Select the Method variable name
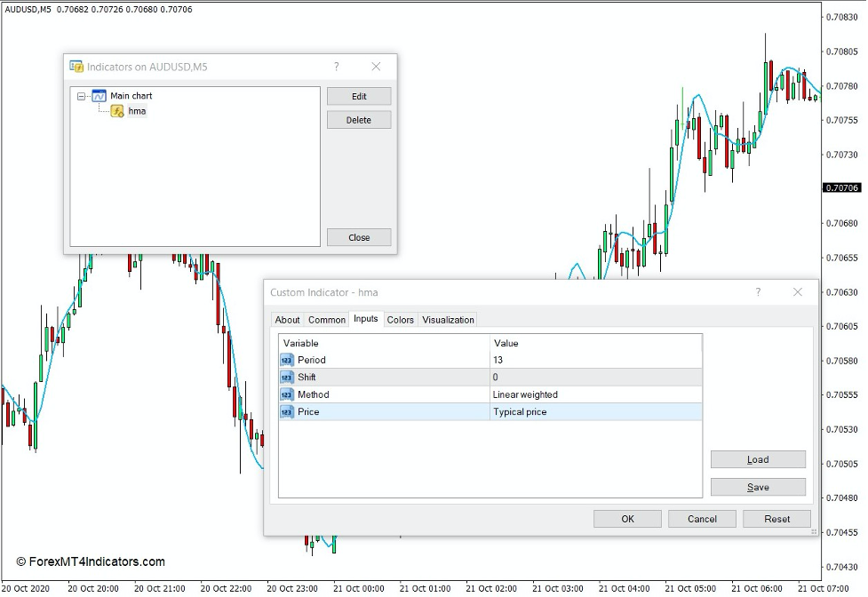Viewport: 868px width, 597px height. [314, 394]
